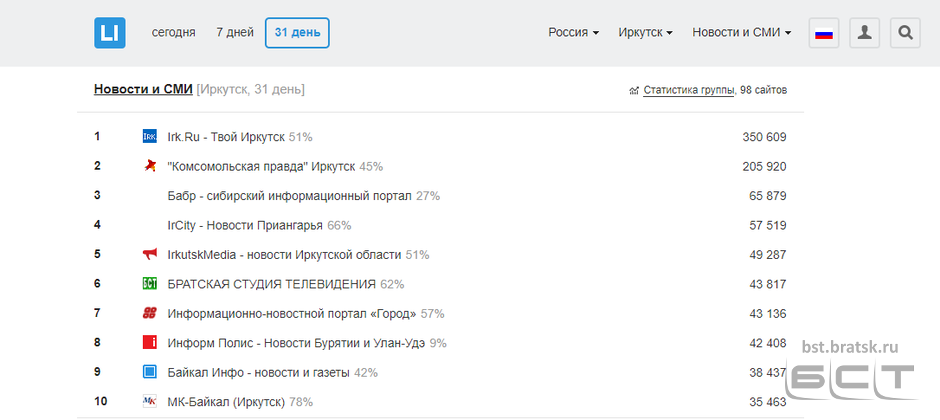The image size is (940, 420).
Task: Click the green БСТ favicon
Action: coord(149,283)
